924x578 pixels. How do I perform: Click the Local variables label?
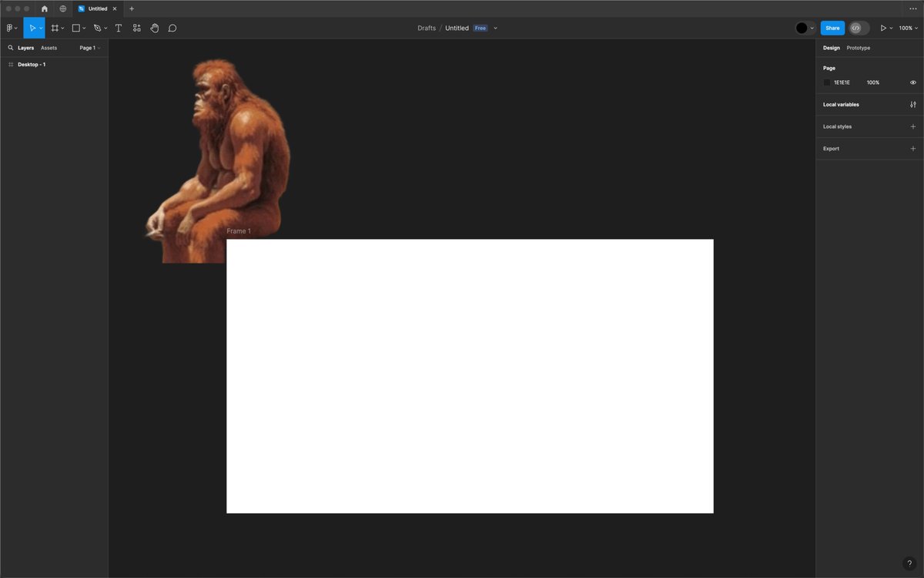(841, 104)
